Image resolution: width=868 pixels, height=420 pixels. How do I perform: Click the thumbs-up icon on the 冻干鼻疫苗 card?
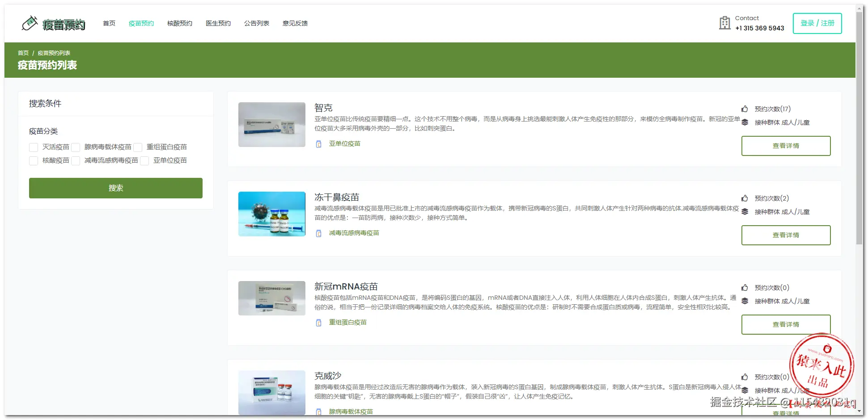pyautogui.click(x=745, y=198)
